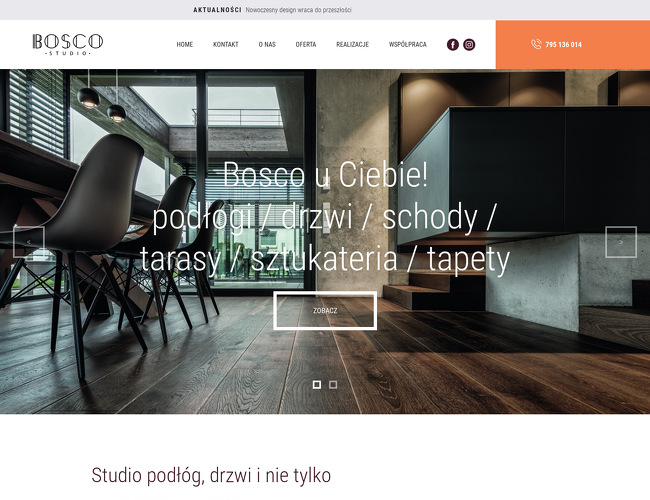This screenshot has width=650, height=500.
Task: Open the Facebook profile icon
Action: coord(453,44)
